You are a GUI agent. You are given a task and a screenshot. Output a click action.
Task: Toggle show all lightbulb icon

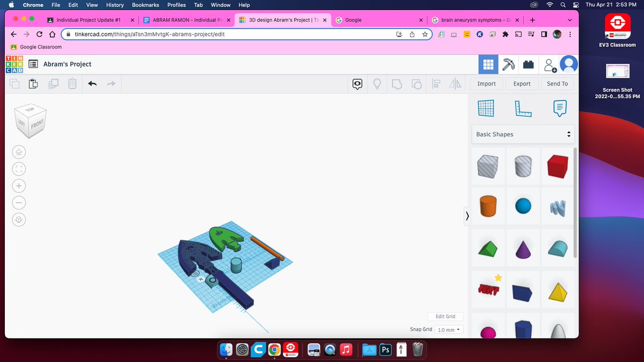pos(377,84)
